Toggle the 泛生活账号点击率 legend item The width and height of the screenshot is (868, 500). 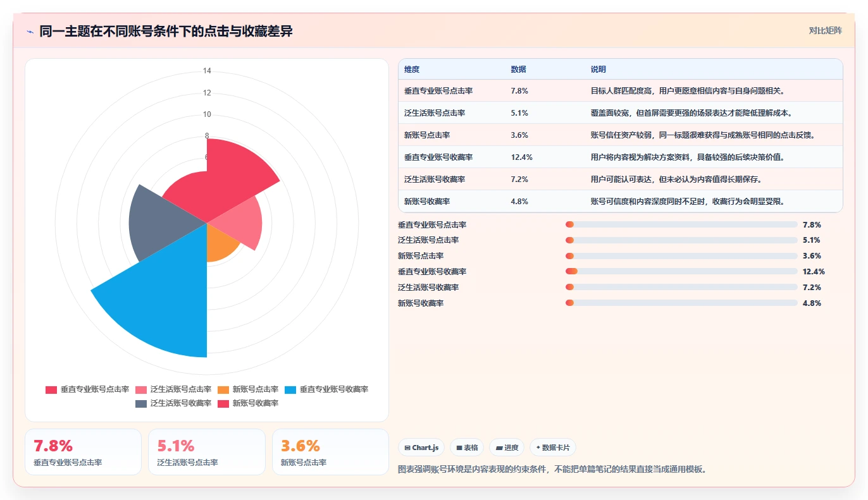click(x=173, y=389)
